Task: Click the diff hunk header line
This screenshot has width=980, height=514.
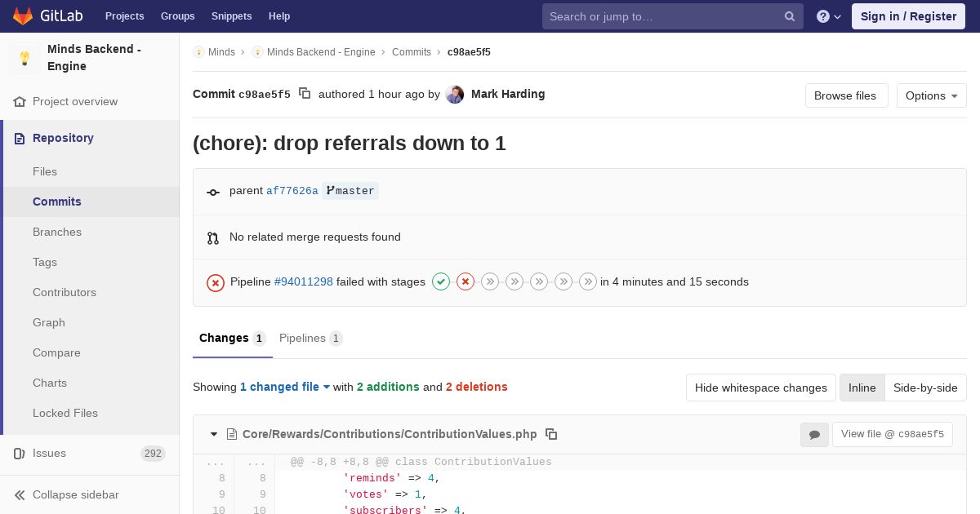Action: (421, 462)
